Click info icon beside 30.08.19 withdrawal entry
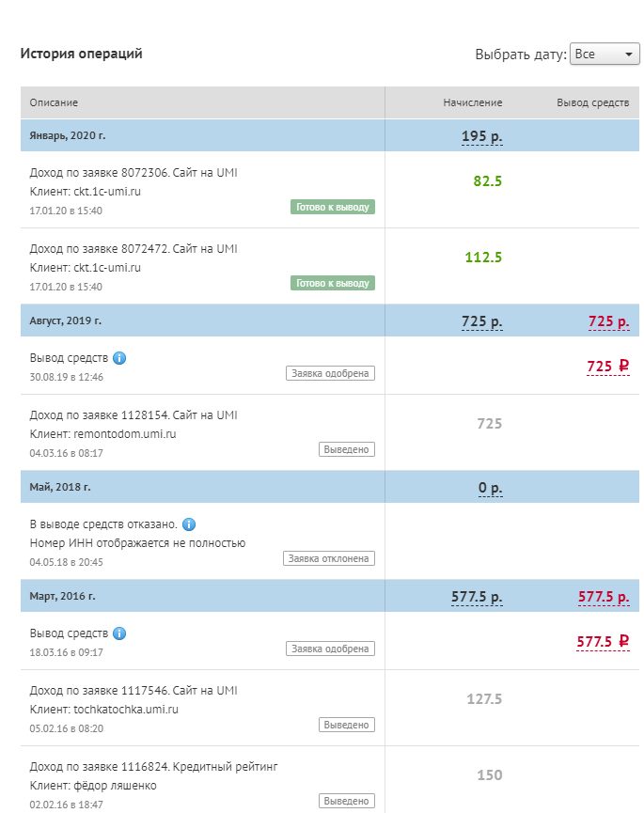The width and height of the screenshot is (644, 813). 119,358
